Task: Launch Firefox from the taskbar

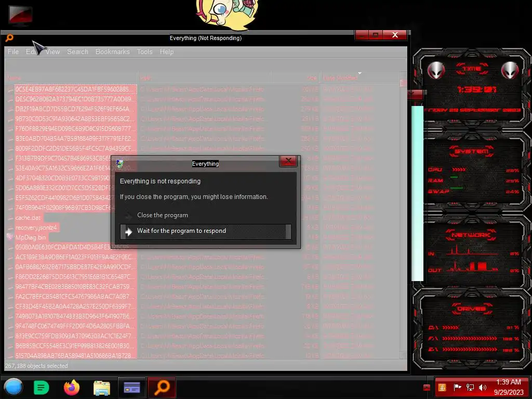Action: (x=72, y=388)
